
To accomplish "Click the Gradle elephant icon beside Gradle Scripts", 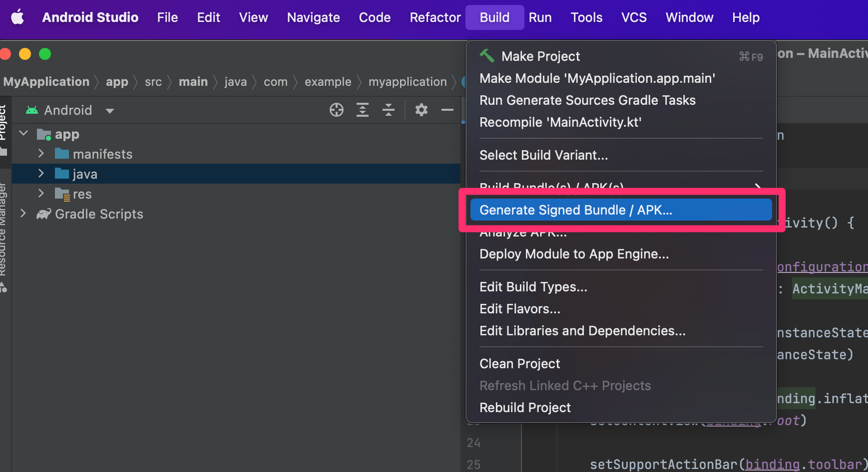I will pyautogui.click(x=43, y=214).
